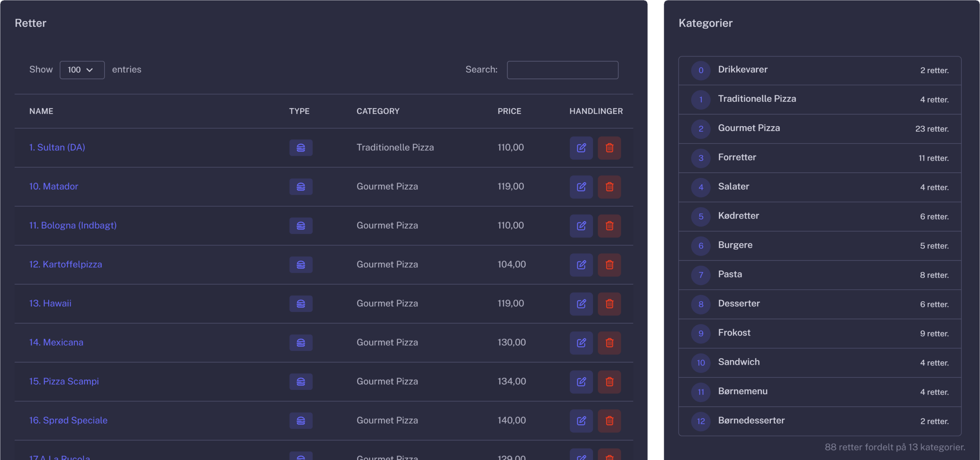Remove 16. Sprød Speciale with trash icon
980x460 pixels.
pos(609,421)
